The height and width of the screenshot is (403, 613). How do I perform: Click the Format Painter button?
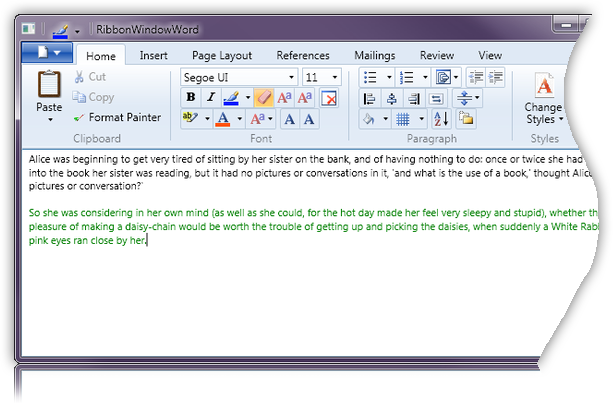(117, 117)
